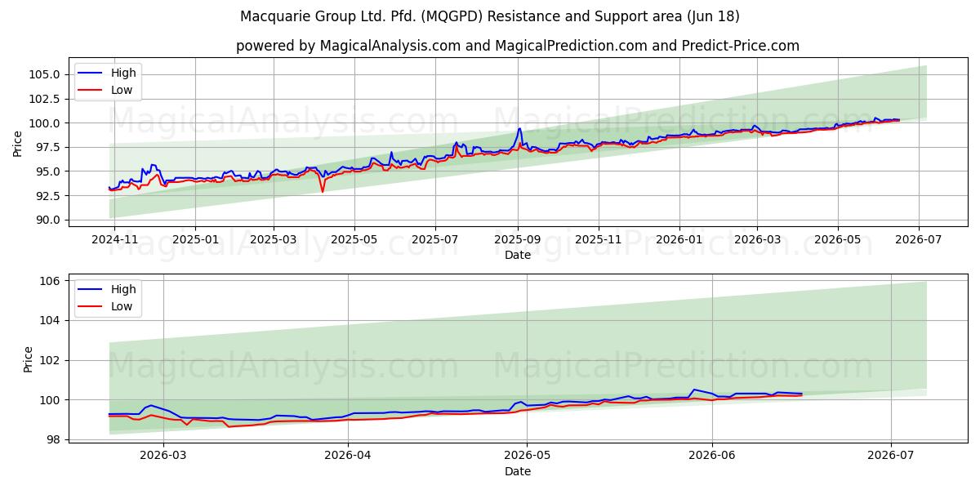Click the red low dip near 2025-04 on the top chart
Viewport: 980px width, 490px height.
pyautogui.click(x=323, y=191)
